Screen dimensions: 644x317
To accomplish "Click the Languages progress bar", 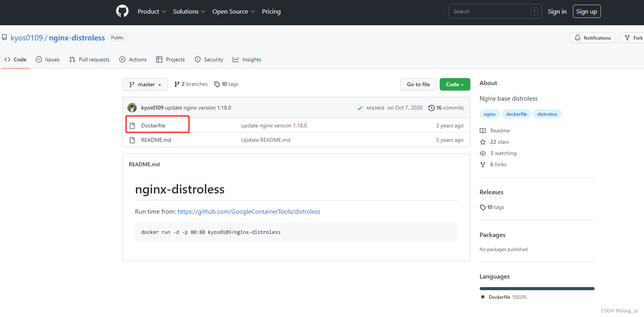I will (x=537, y=289).
